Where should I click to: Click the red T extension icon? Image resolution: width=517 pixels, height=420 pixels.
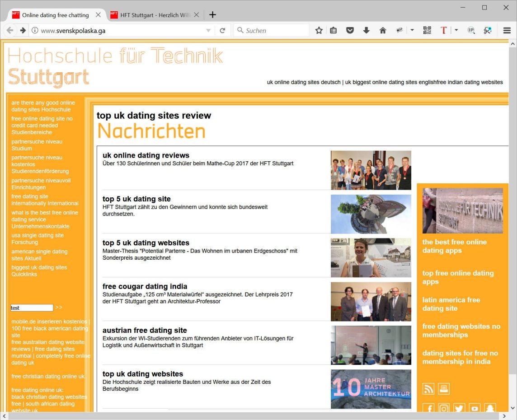(x=443, y=30)
